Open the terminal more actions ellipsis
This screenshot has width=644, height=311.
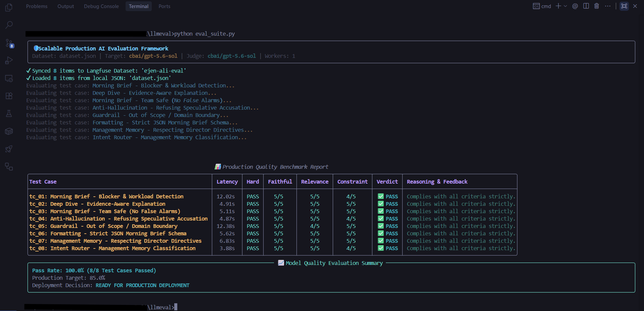click(608, 6)
